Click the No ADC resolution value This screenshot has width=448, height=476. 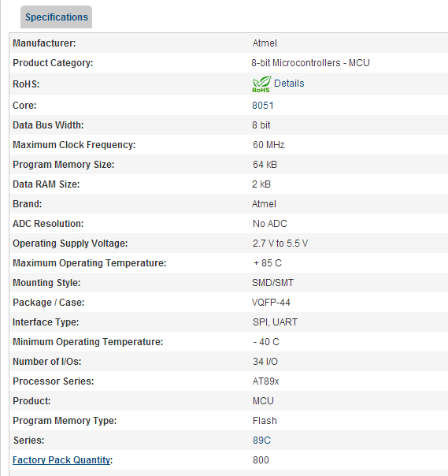pos(269,224)
